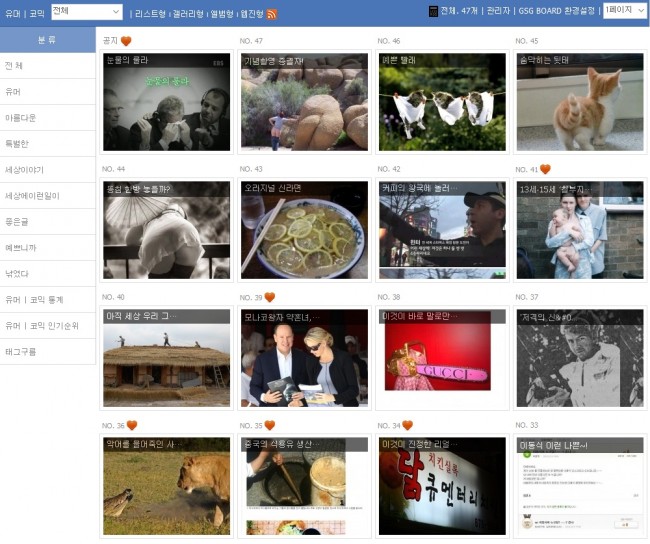This screenshot has height=544, width=650.
Task: Open the 1페이지 page selector dropdown
Action: click(625, 10)
